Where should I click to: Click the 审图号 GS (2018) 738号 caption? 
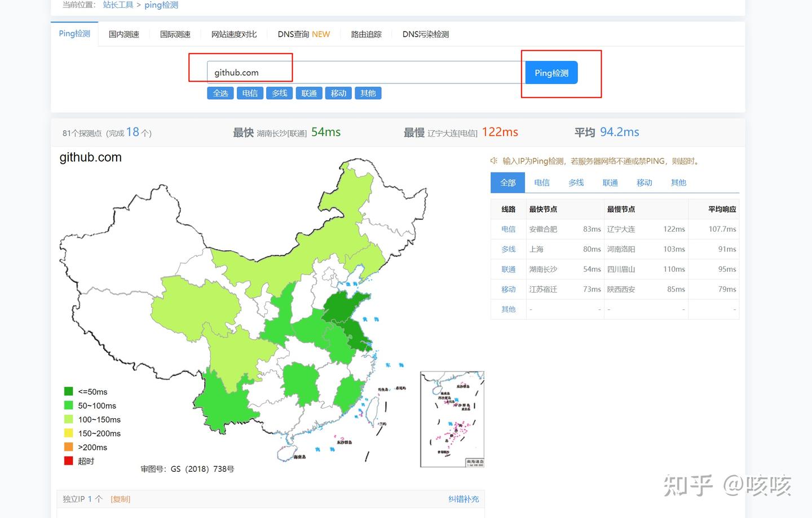tap(187, 469)
